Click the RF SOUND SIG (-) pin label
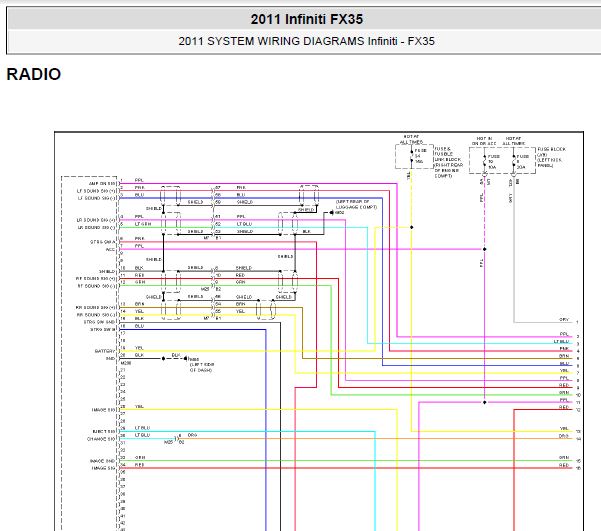Screen dimensions: 601x531 pos(97,286)
